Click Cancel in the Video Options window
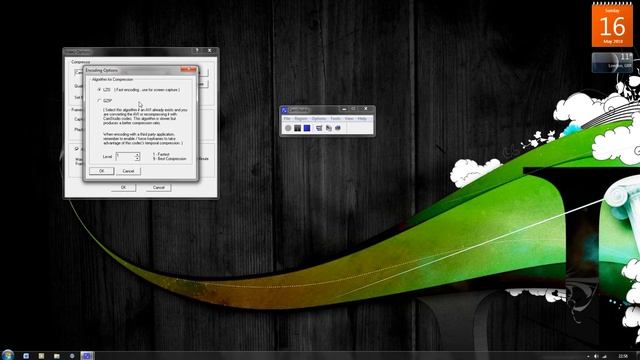 tap(158, 187)
